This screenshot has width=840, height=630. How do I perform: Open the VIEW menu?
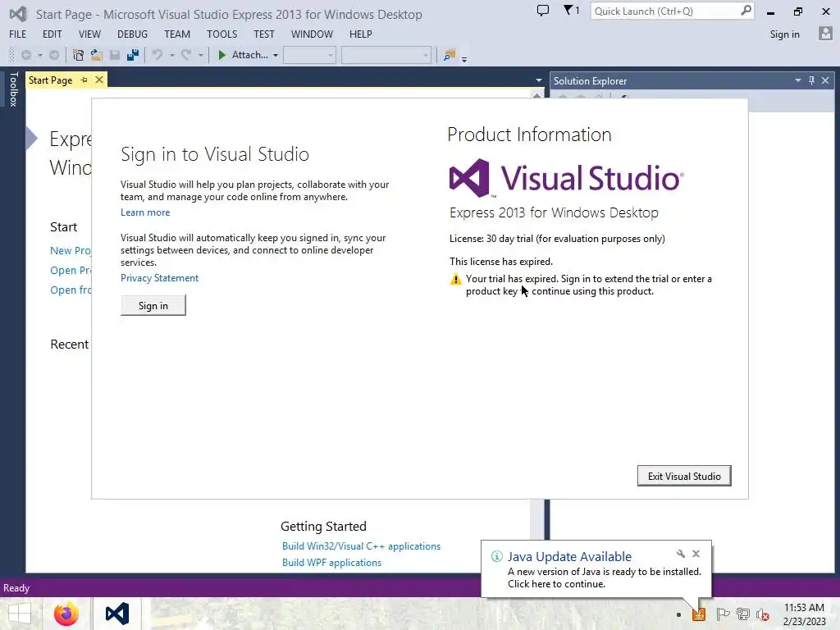(89, 34)
